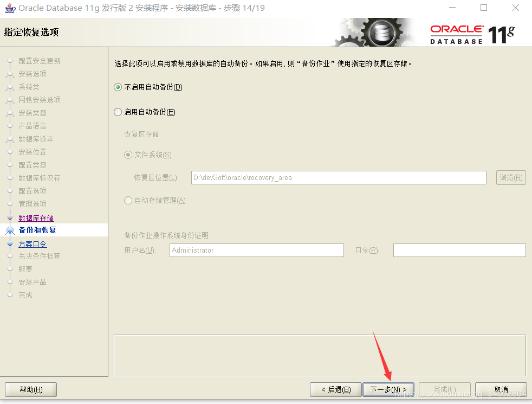Click 安装位置 step in sidebar
This screenshot has height=404, width=532.
pos(33,152)
